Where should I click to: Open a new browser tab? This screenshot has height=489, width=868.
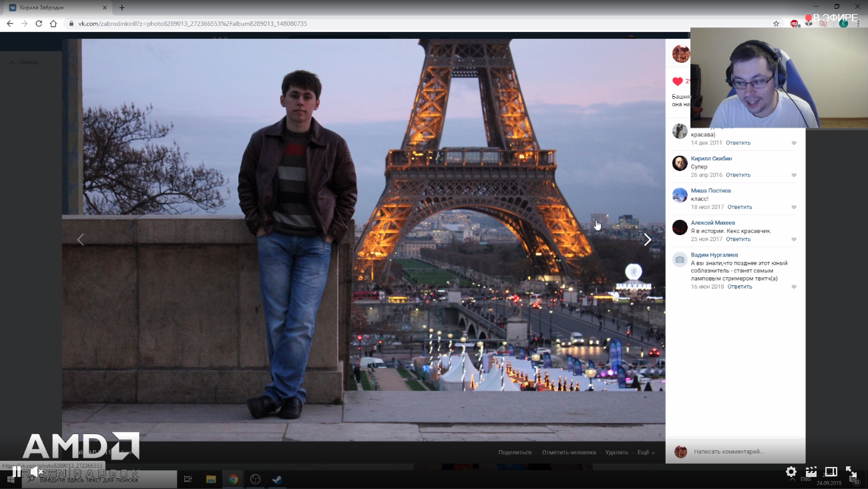[x=122, y=7]
